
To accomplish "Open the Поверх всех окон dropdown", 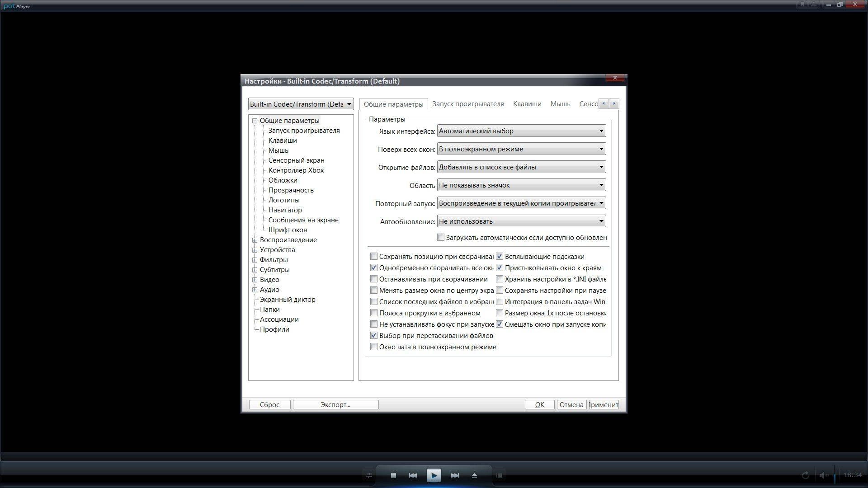I will coord(521,149).
